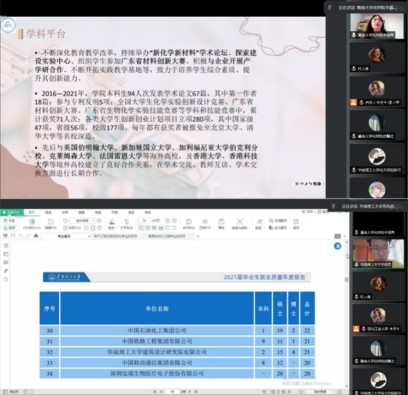Open the comments panel icon in left sidebar

6,262
